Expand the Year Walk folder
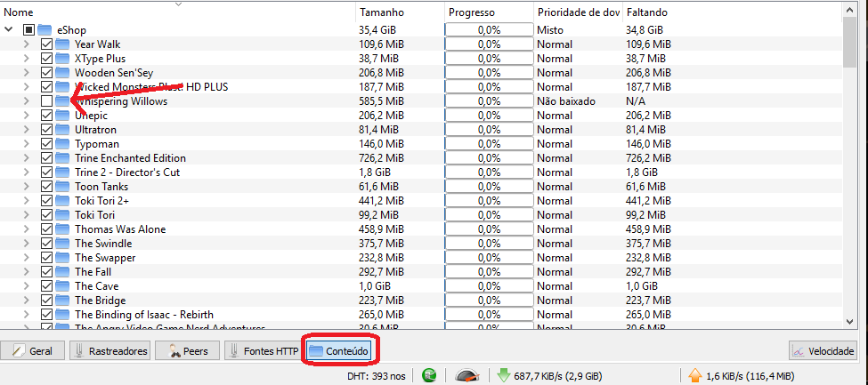Viewport: 868px width, 385px height. pos(26,44)
